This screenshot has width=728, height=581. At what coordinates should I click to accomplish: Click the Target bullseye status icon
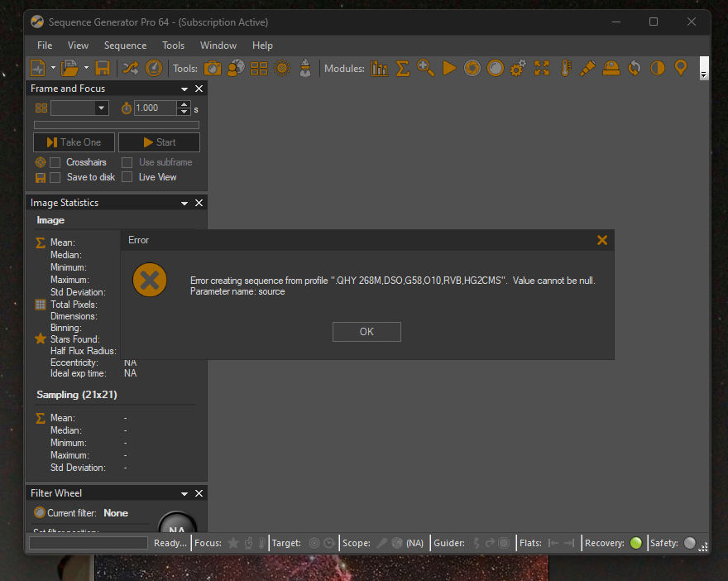coord(314,543)
